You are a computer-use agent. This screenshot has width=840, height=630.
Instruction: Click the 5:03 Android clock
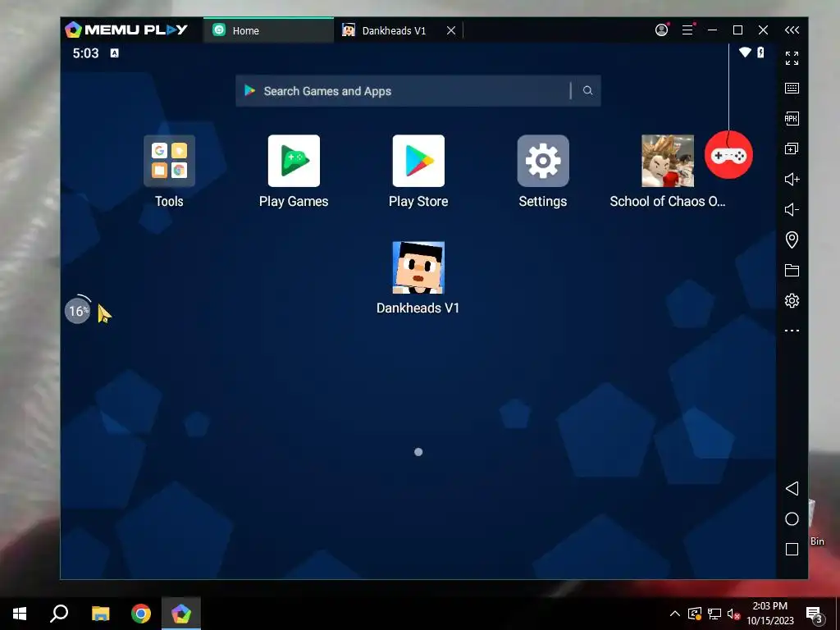(85, 53)
